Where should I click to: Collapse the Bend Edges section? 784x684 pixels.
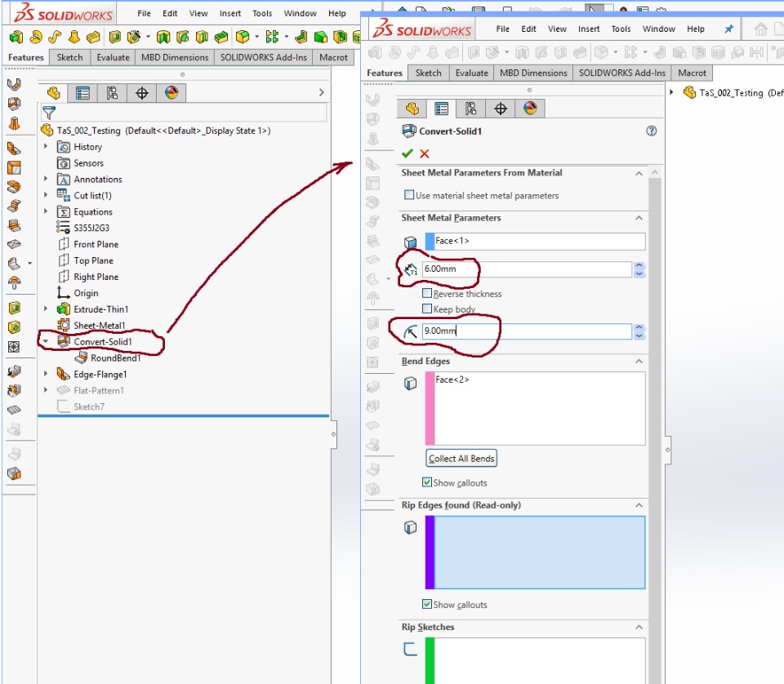639,361
